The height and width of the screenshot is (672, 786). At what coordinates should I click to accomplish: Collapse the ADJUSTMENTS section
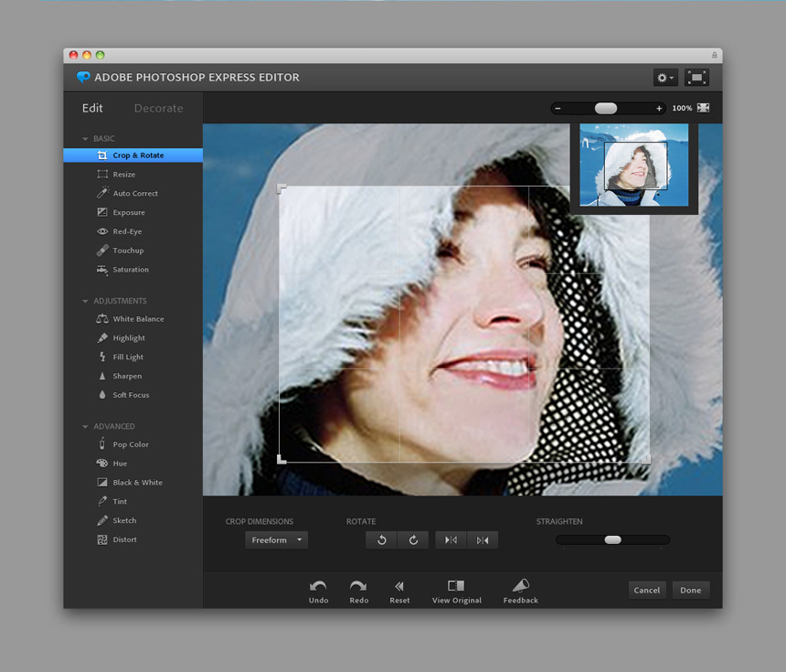(85, 301)
